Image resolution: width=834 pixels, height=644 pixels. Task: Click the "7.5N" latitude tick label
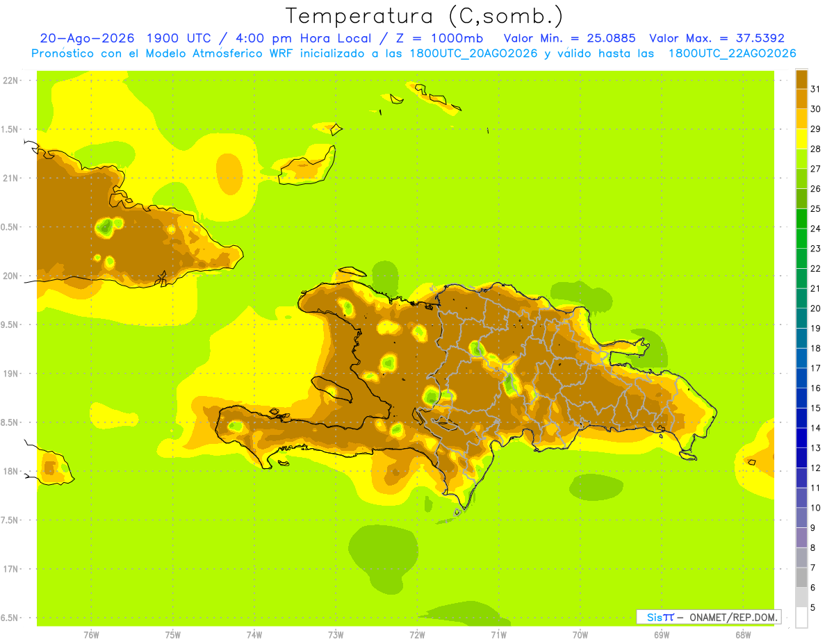tap(10, 520)
